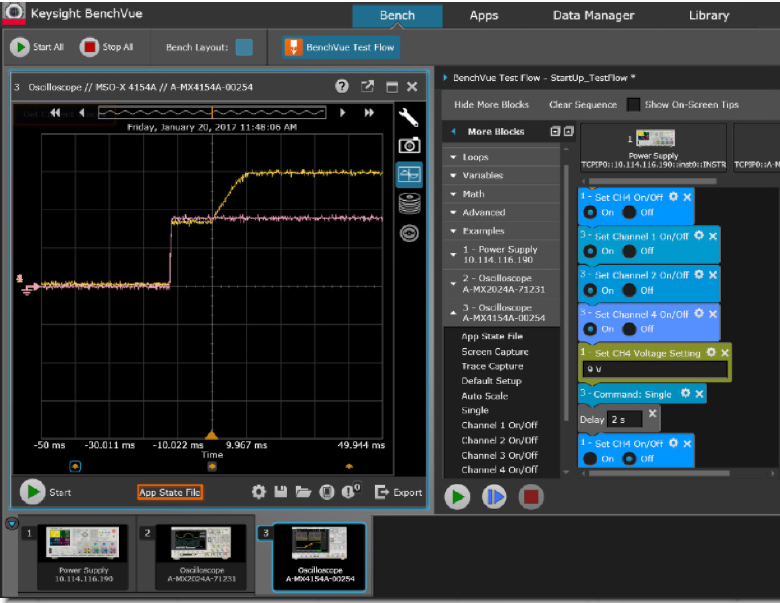Pick the Auto Scale block
Image resolution: width=780 pixels, height=603 pixels.
pos(485,396)
